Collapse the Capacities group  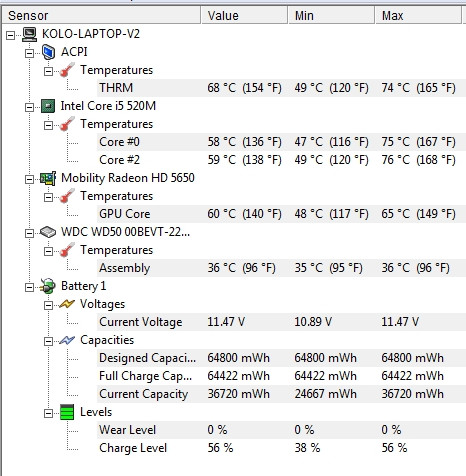[49, 341]
